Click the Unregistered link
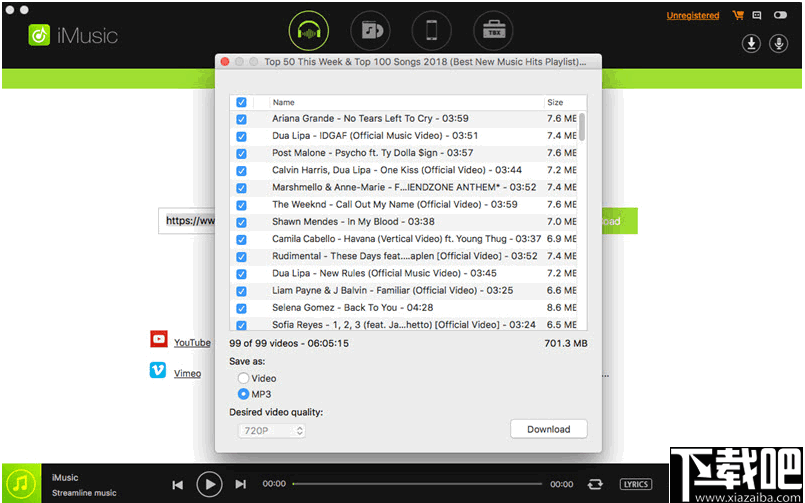This screenshot has height=503, width=805. click(x=693, y=15)
